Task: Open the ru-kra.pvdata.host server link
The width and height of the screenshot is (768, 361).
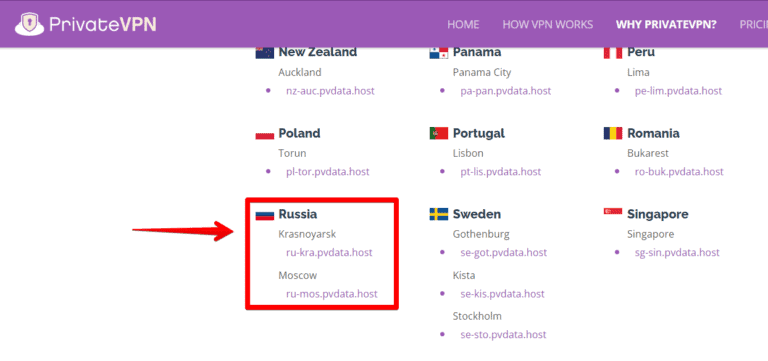Action: tap(329, 253)
